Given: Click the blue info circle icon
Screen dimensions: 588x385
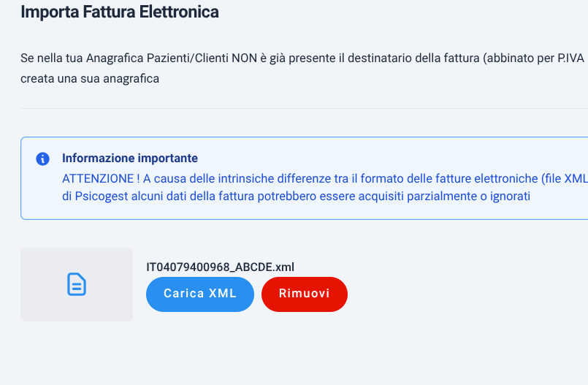Looking at the screenshot, I should [x=43, y=159].
